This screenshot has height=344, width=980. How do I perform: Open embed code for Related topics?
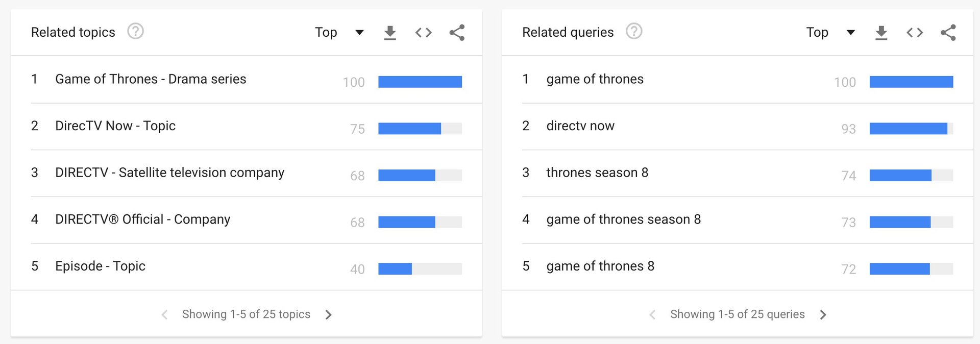(x=423, y=33)
